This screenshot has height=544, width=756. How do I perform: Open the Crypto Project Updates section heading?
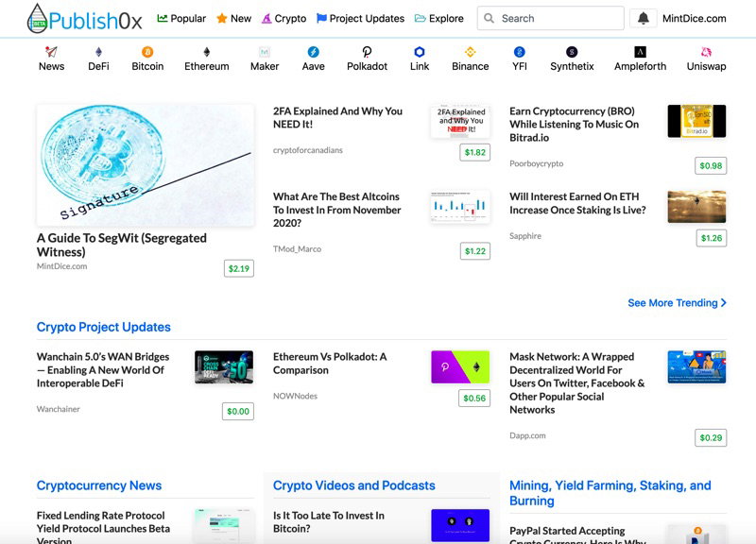[x=104, y=327]
